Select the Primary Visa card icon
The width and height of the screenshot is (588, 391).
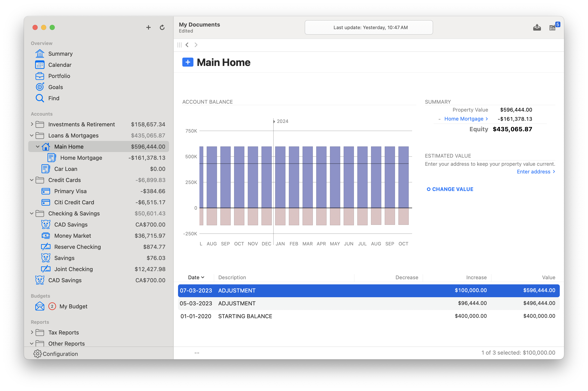46,191
